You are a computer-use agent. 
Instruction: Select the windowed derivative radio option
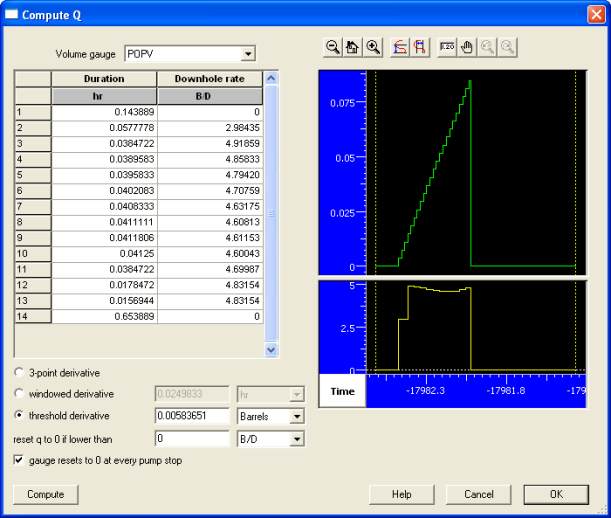20,394
